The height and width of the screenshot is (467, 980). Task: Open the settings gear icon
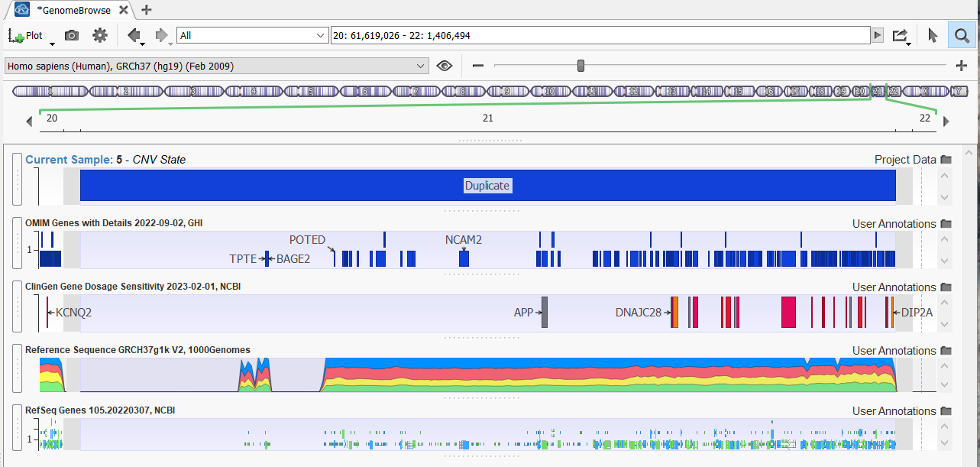pyautogui.click(x=99, y=35)
